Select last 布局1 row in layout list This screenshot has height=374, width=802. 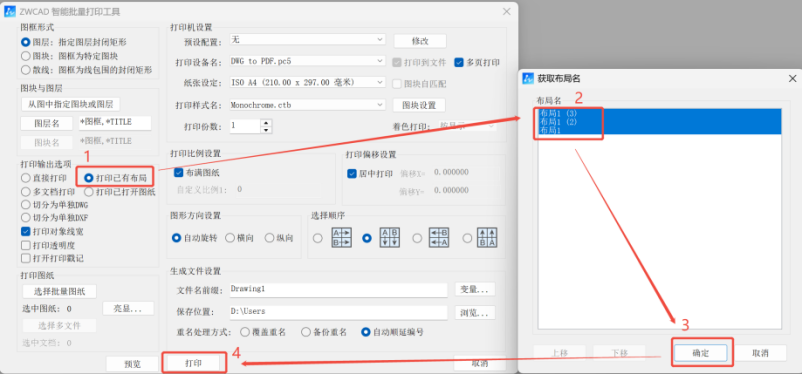(659, 130)
